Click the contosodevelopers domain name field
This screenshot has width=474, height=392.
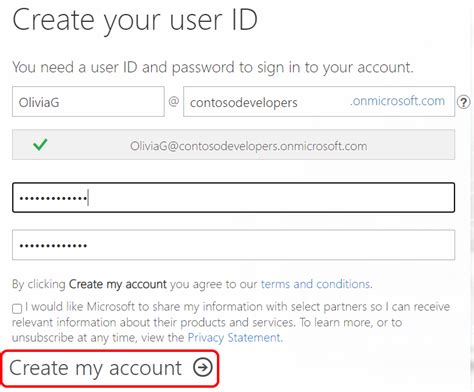319,102
